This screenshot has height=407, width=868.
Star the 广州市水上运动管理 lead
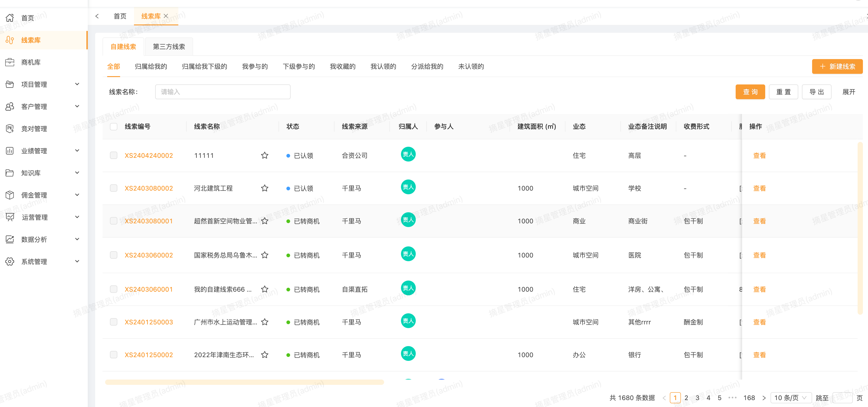[264, 322]
